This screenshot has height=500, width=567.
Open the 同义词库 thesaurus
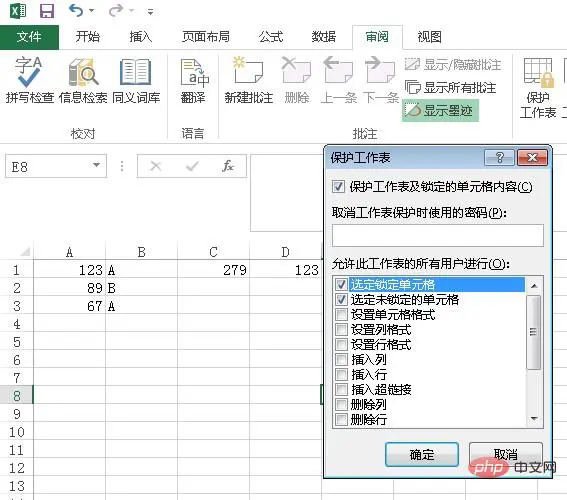(x=136, y=80)
